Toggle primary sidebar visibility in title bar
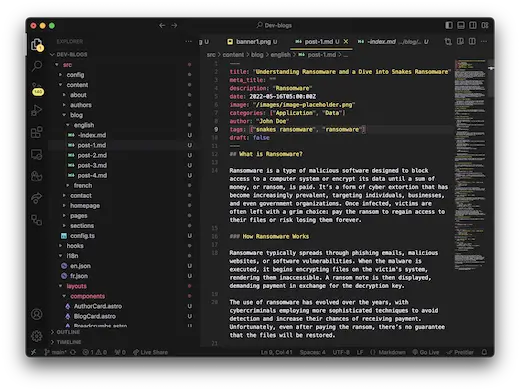The height and width of the screenshot is (391, 520). 449,25
